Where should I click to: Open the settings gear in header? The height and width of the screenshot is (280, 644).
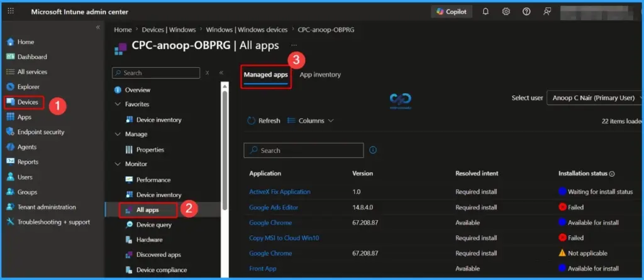pos(506,11)
